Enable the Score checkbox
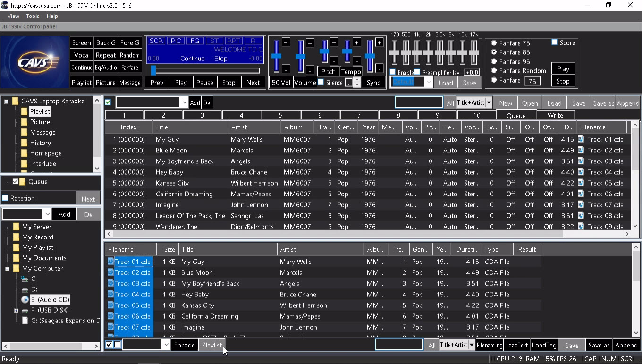Viewport: 642px width, 364px height. coord(555,42)
